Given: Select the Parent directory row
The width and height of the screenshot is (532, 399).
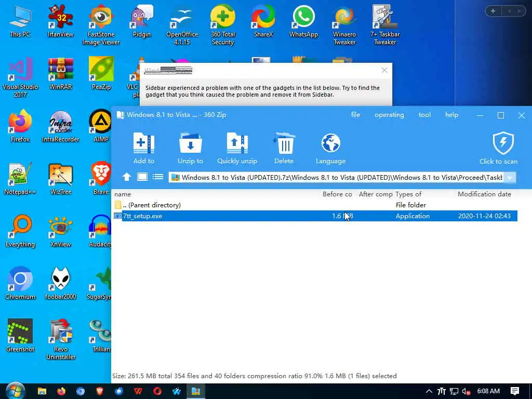Looking at the screenshot, I should click(x=315, y=205).
